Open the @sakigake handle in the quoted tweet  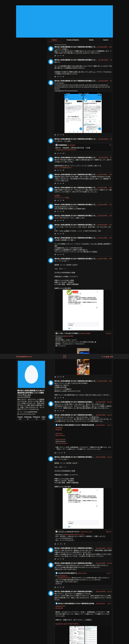(72, 145)
